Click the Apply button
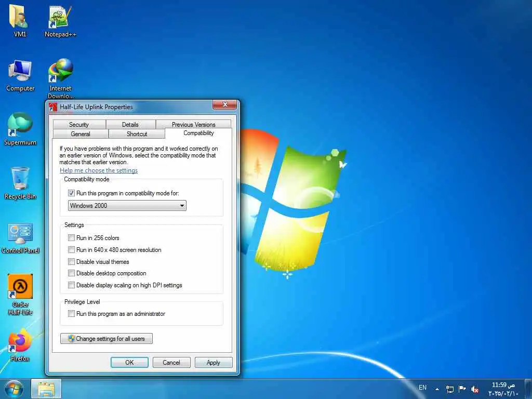 214,362
